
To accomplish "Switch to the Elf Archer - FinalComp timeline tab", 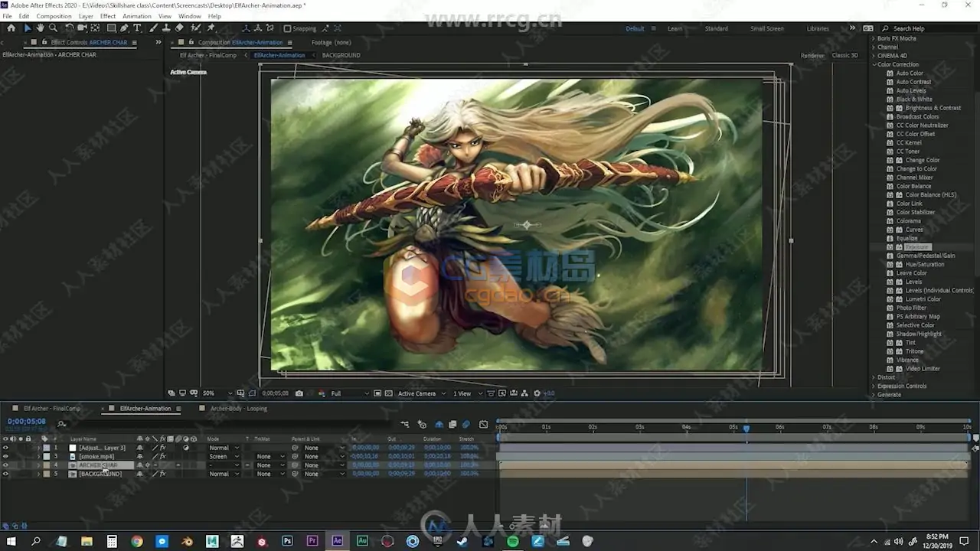I will click(51, 409).
